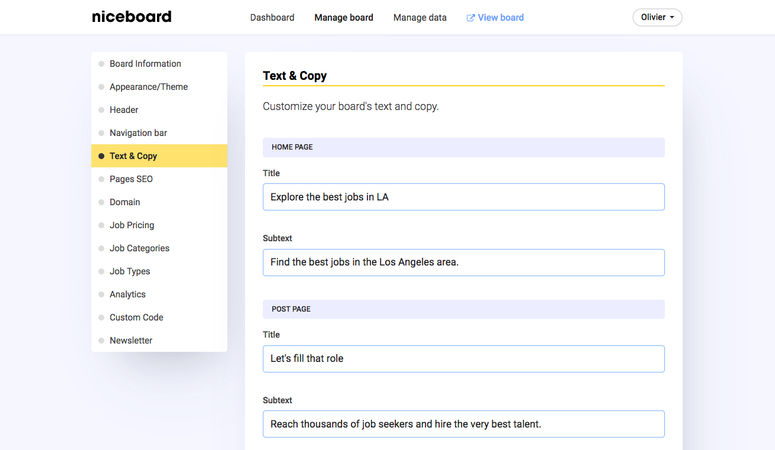
Task: Click the Post Page Title input
Action: point(464,359)
